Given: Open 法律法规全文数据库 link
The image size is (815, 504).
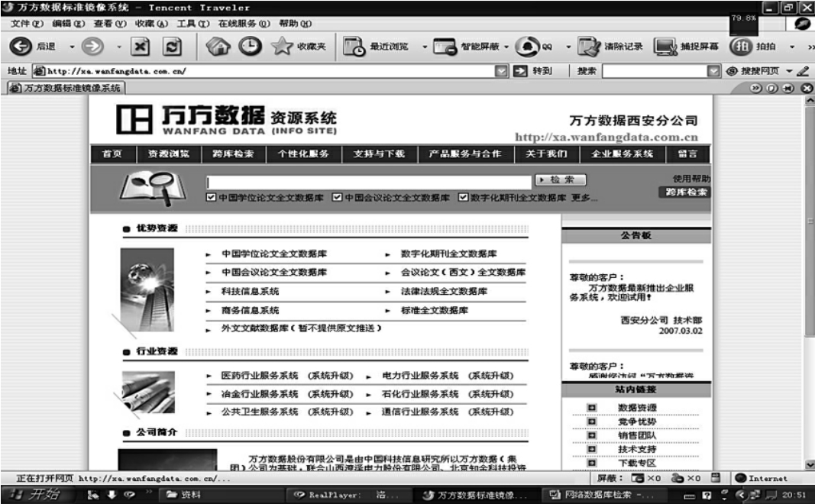Looking at the screenshot, I should click(x=444, y=292).
